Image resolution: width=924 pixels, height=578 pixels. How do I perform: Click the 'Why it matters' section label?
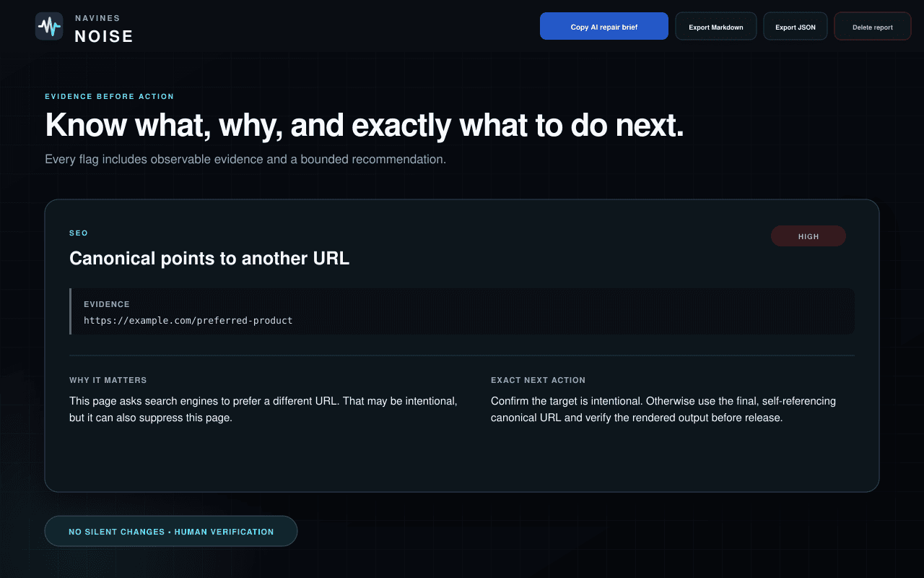[108, 380]
